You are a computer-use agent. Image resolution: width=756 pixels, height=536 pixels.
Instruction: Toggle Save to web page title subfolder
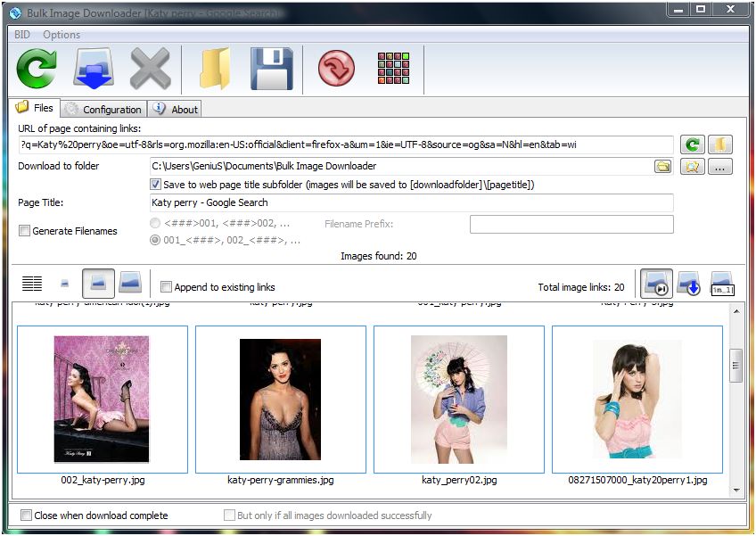click(x=155, y=185)
